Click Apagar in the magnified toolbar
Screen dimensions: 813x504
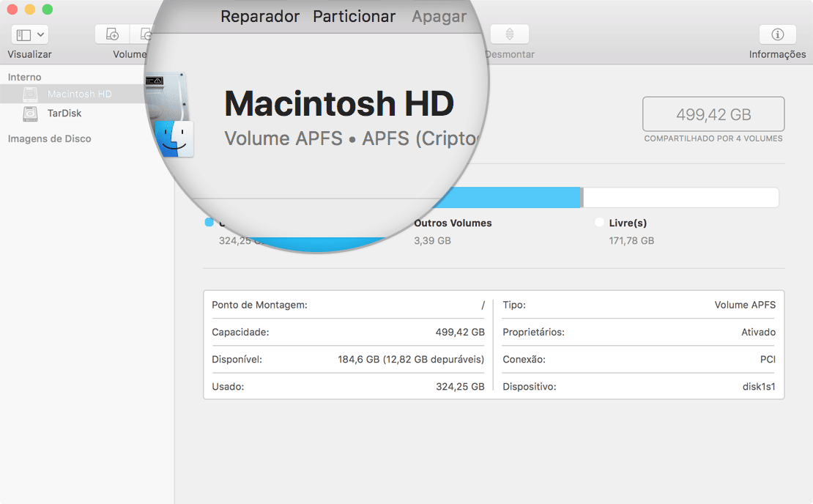coord(439,17)
